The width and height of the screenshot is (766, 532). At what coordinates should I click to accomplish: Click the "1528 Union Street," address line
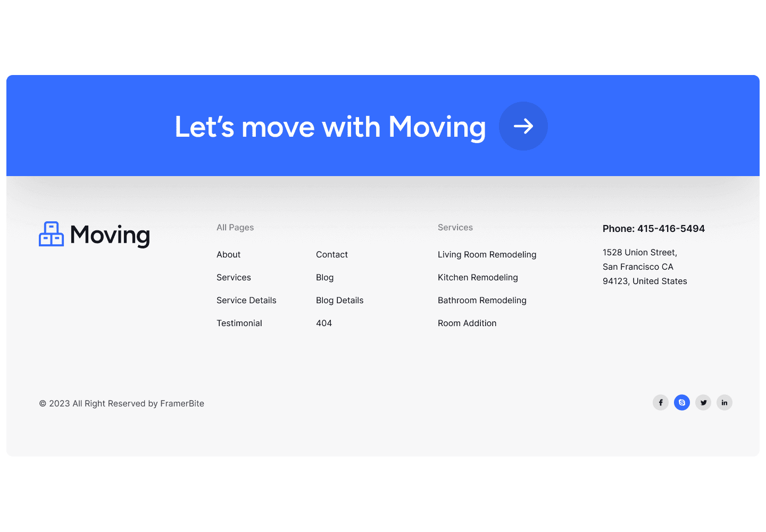point(640,253)
